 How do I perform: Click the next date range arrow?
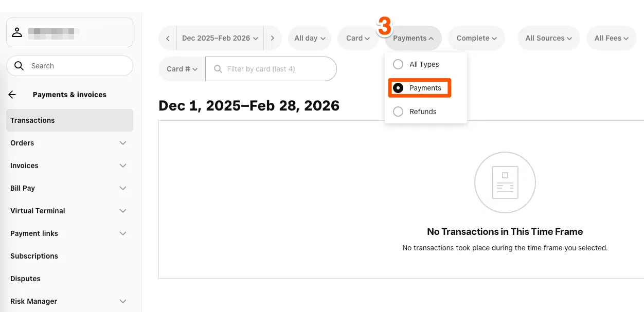tap(272, 38)
